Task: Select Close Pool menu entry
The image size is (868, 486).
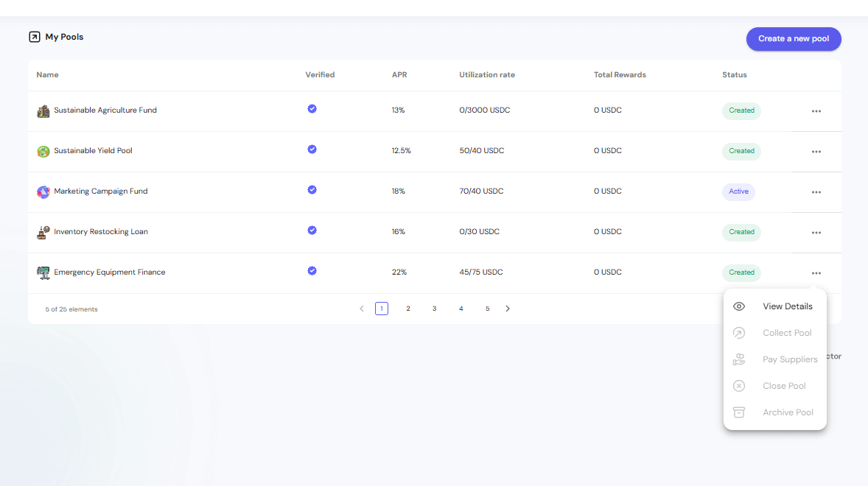Action: 784,386
